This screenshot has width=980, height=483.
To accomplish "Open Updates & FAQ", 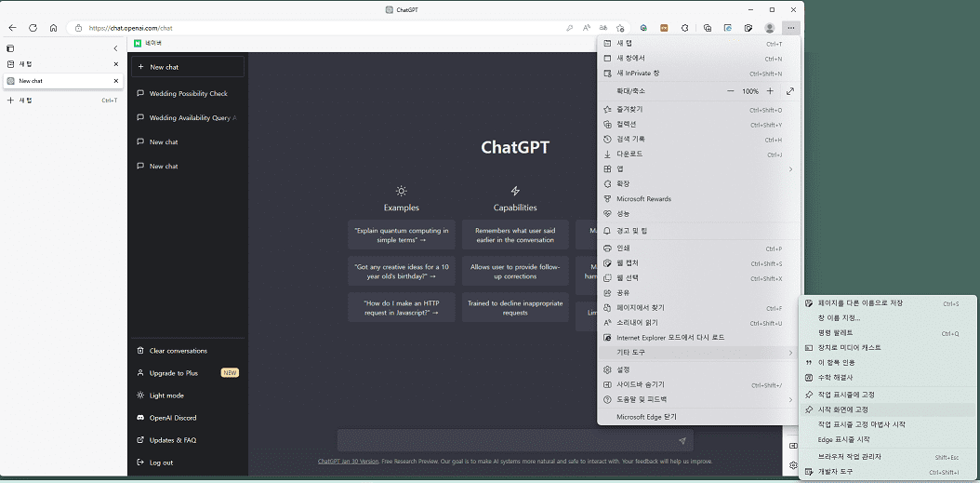I will 188,440.
